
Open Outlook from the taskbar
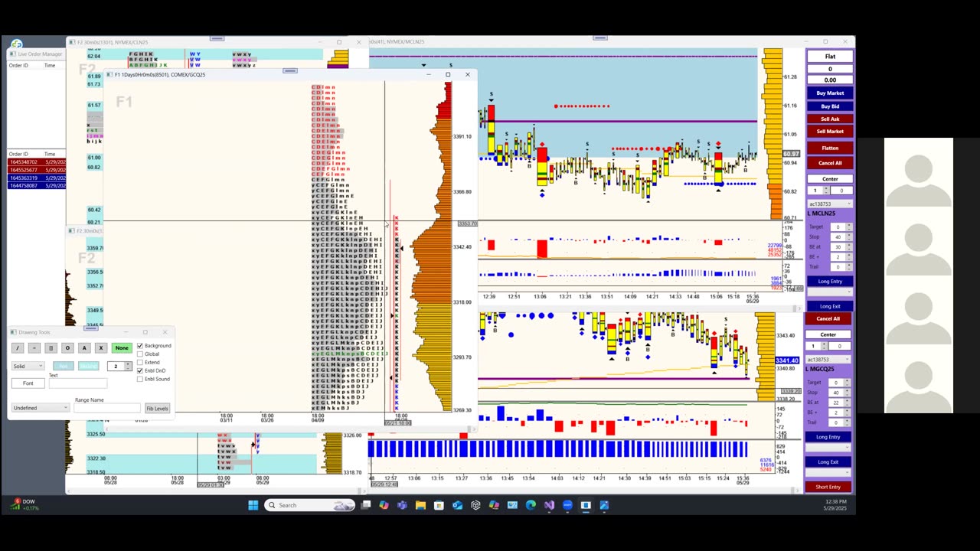point(457,505)
